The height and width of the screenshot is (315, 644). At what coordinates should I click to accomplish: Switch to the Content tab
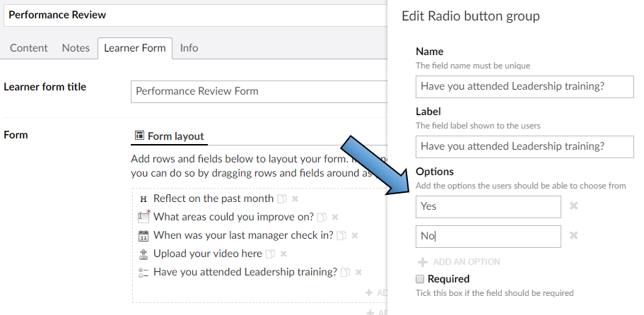coord(29,48)
